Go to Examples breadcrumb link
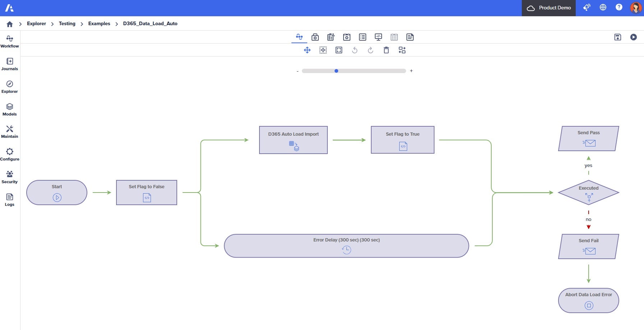The width and height of the screenshot is (644, 330). pos(99,23)
